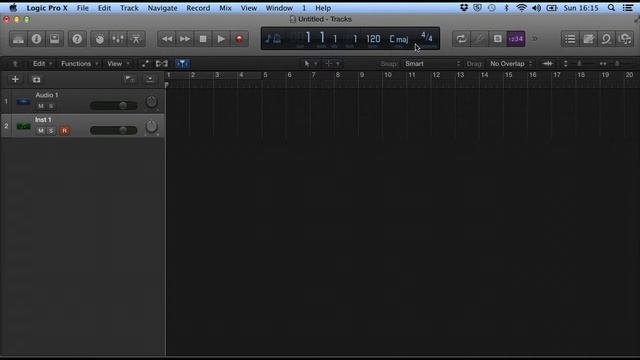The height and width of the screenshot is (360, 640).
Task: Open Quick Help question mark button
Action: pyautogui.click(x=77, y=39)
